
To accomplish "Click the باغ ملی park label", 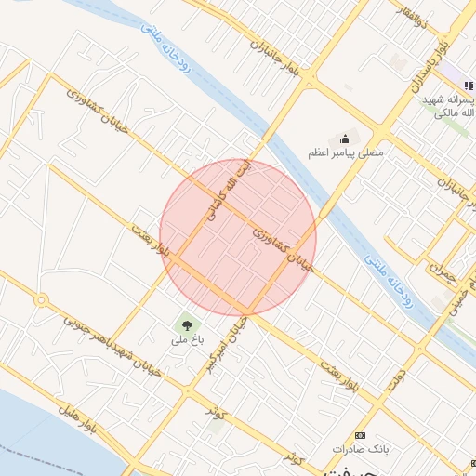I will [x=188, y=340].
